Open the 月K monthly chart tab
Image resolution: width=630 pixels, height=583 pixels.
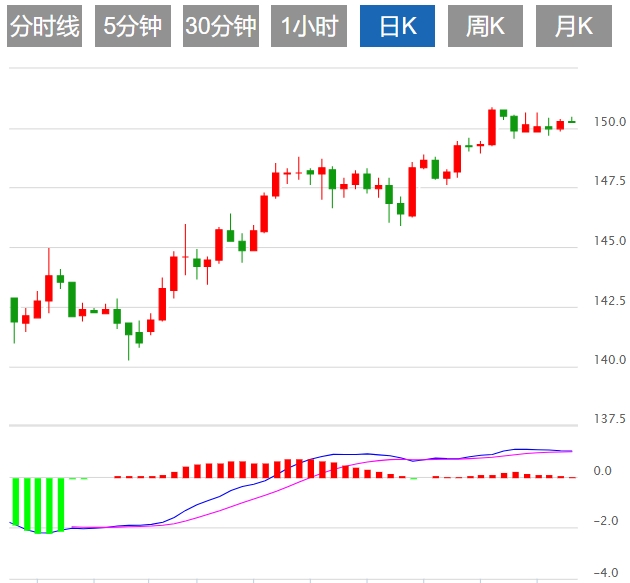574,26
